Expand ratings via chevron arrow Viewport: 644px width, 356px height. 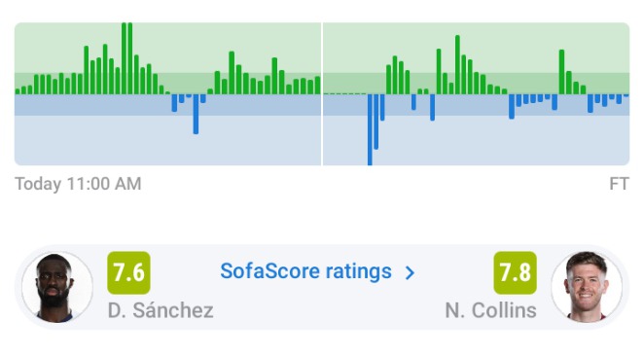(410, 272)
